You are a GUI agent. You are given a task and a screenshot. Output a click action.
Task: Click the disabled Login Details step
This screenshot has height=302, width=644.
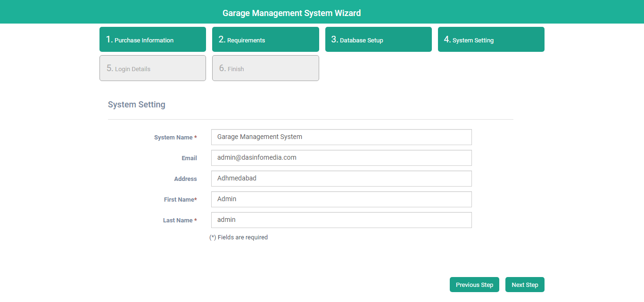pos(152,68)
